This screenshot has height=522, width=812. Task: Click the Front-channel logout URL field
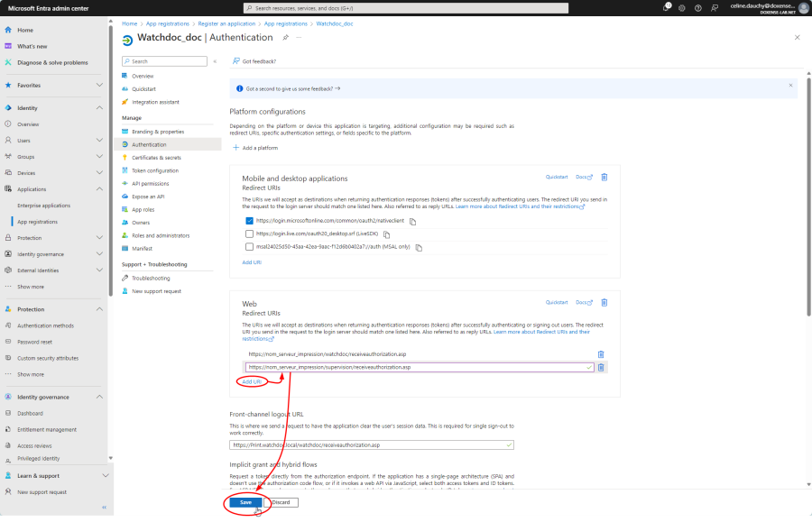[x=370, y=444]
